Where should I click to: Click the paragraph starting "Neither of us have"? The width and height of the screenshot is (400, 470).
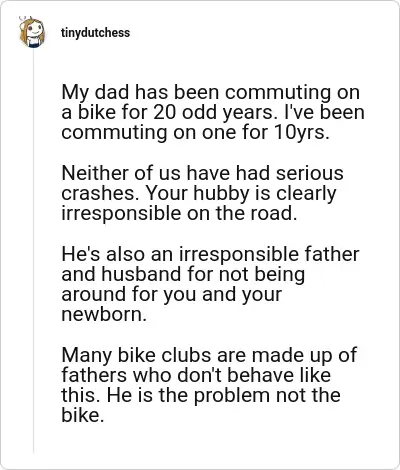[202, 193]
